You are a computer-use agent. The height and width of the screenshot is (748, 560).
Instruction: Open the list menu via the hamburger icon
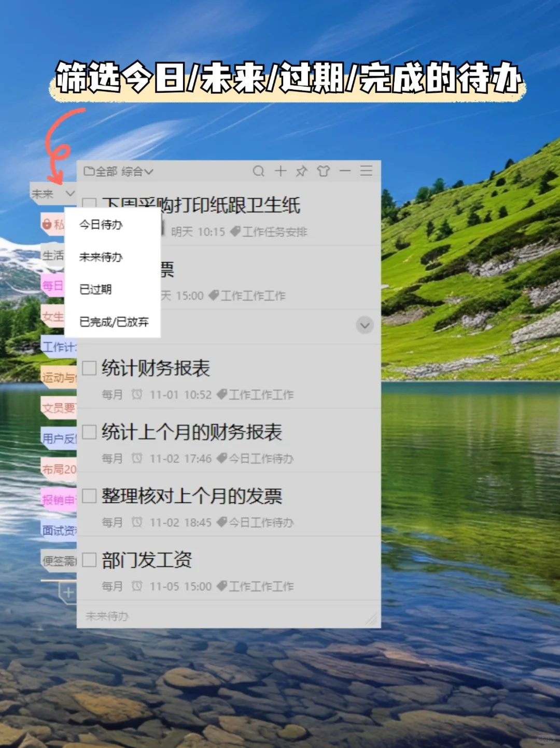click(366, 171)
